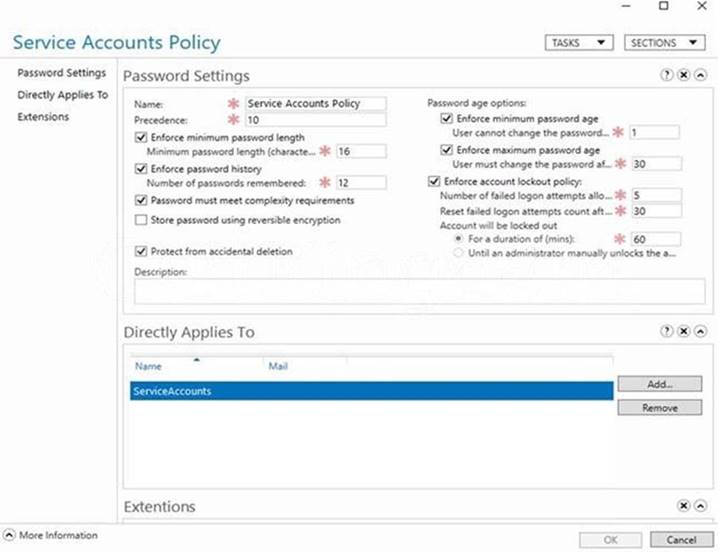Close the Password Settings section with X icon
The width and height of the screenshot is (718, 552).
pos(683,75)
